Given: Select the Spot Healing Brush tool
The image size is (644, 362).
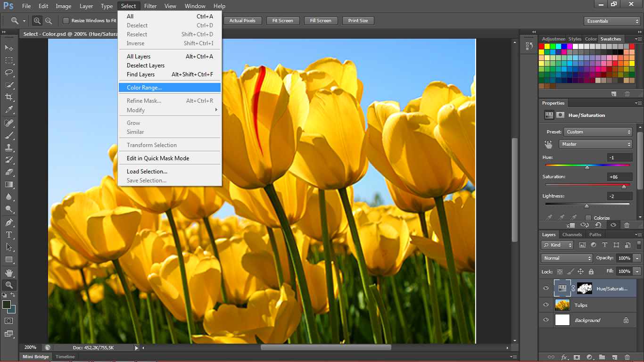Looking at the screenshot, I should (9, 123).
